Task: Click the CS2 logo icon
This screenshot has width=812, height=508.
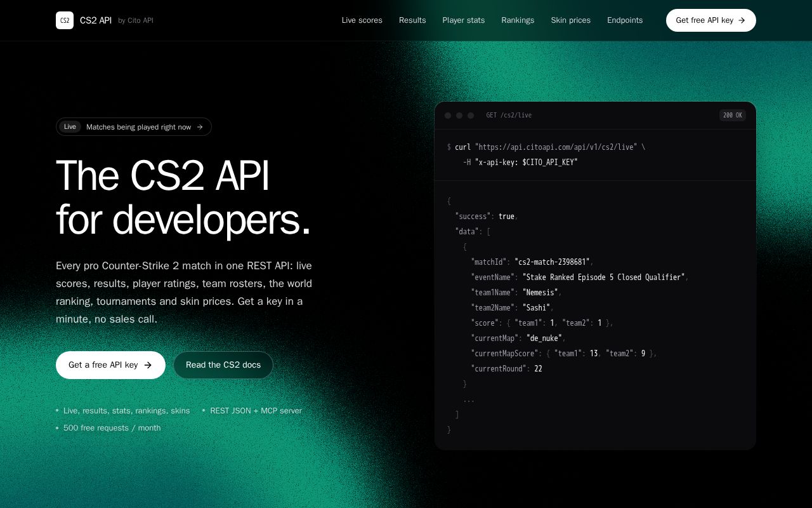Action: click(65, 20)
